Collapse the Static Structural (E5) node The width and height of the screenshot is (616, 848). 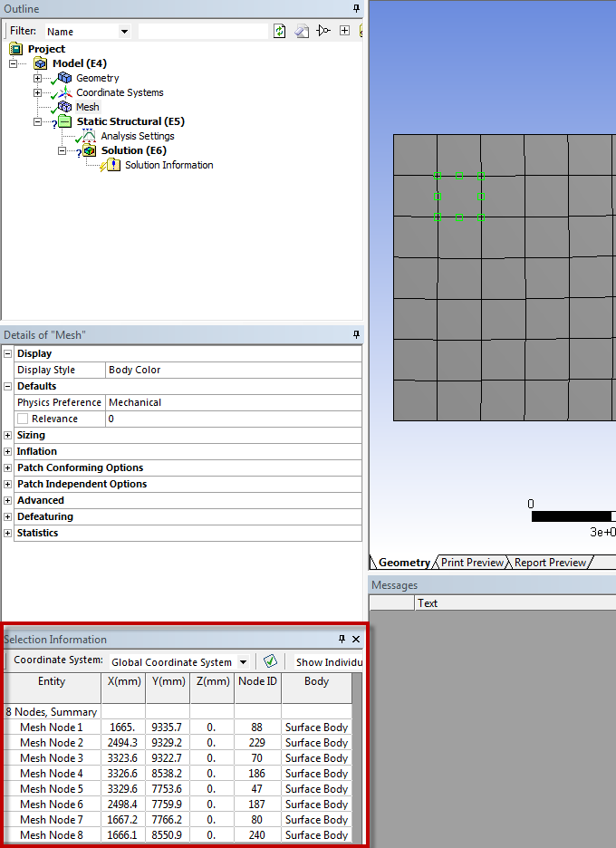click(37, 121)
